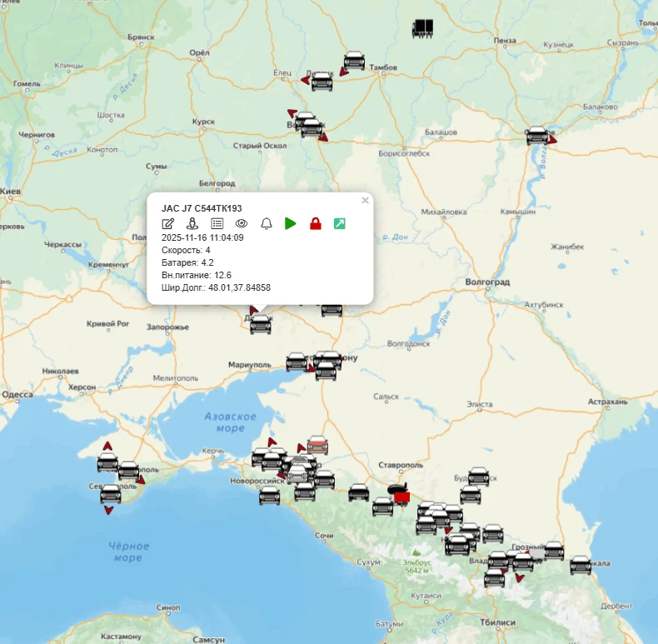658x644 pixels.
Task: Toggle the eye tracking icon
Action: (242, 223)
